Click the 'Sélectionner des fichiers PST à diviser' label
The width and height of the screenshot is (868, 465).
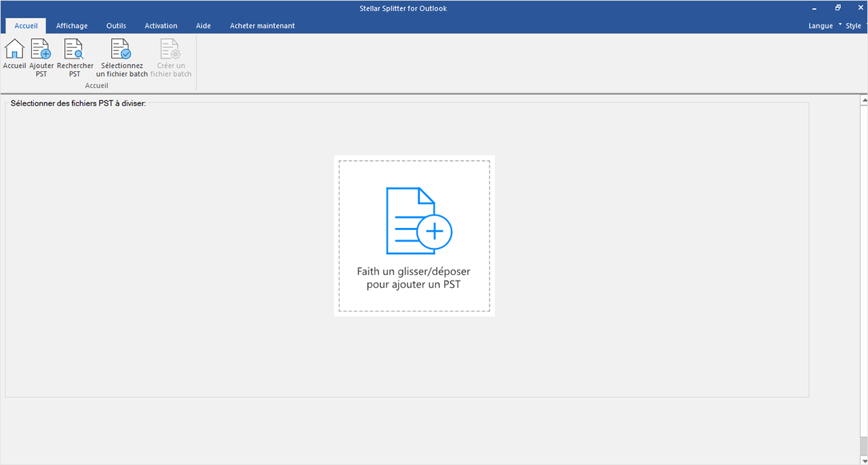click(x=78, y=104)
